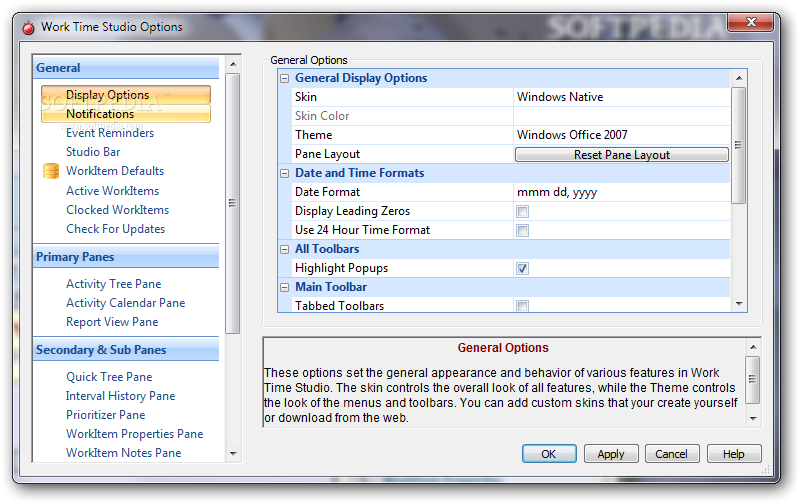
Task: Confirm settings with OK button
Action: pos(549,454)
